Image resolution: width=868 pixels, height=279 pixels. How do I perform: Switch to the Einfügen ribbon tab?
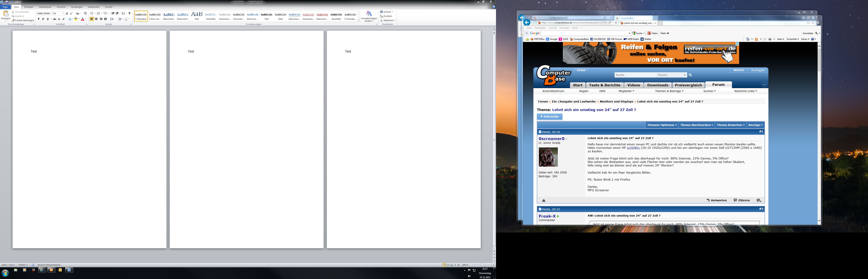29,7
